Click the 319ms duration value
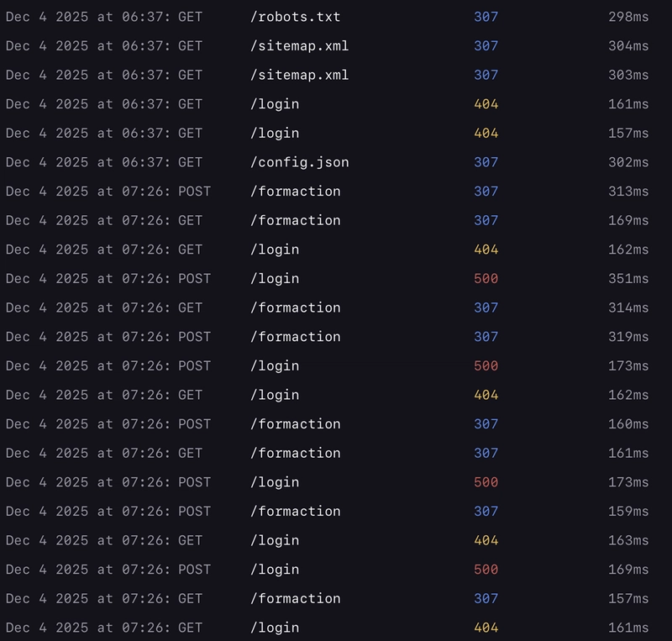This screenshot has width=672, height=641. point(628,337)
